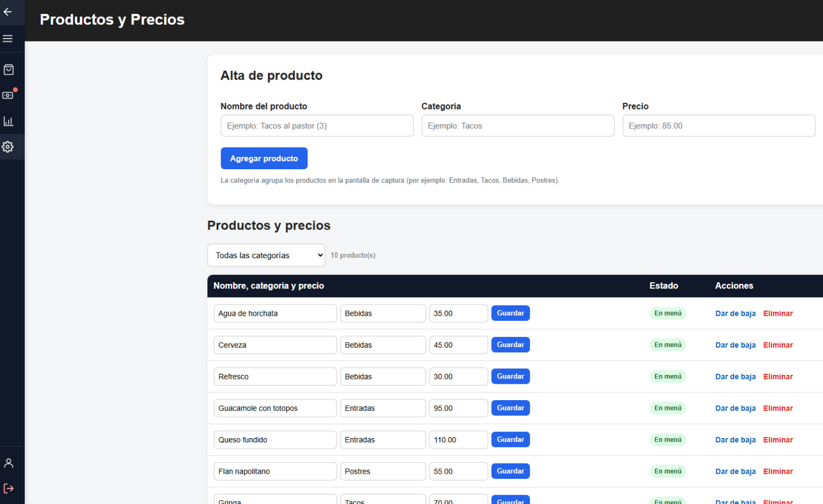Edit the 110.00 price of Queso fundido
This screenshot has width=823, height=504.
click(458, 440)
